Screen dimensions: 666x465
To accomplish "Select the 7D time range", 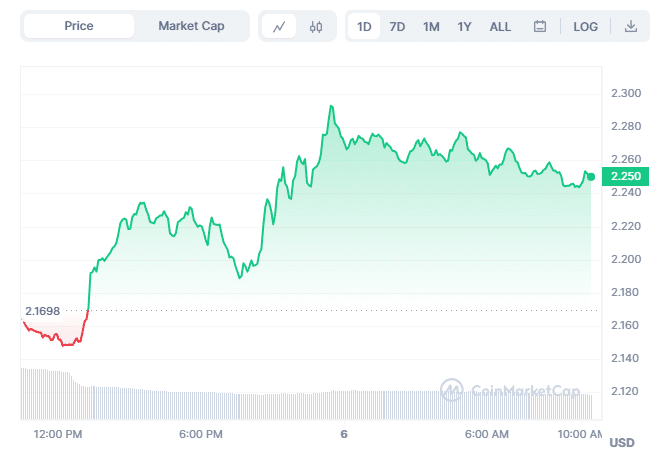I will pyautogui.click(x=397, y=27).
